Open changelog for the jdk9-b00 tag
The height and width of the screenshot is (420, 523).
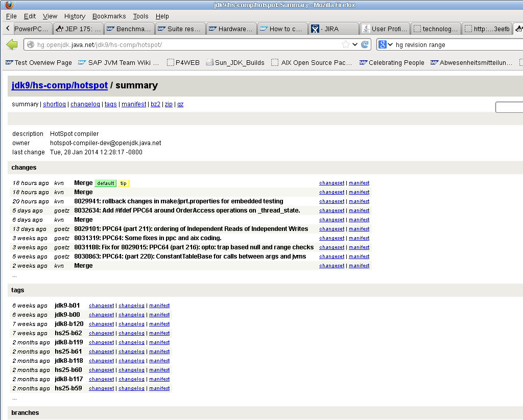coord(131,315)
